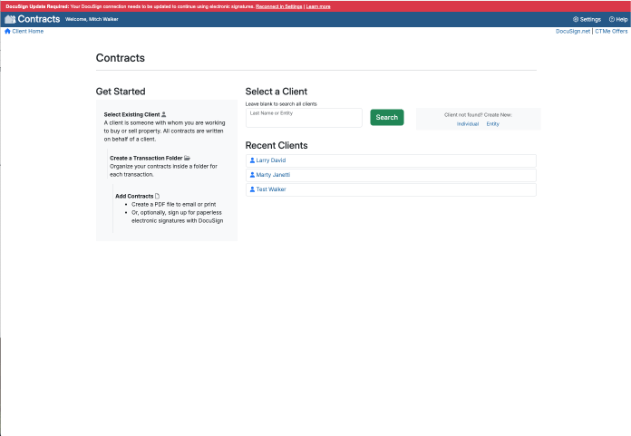Click the person icon next to Test Walker
This screenshot has width=631, height=436.
[252, 189]
